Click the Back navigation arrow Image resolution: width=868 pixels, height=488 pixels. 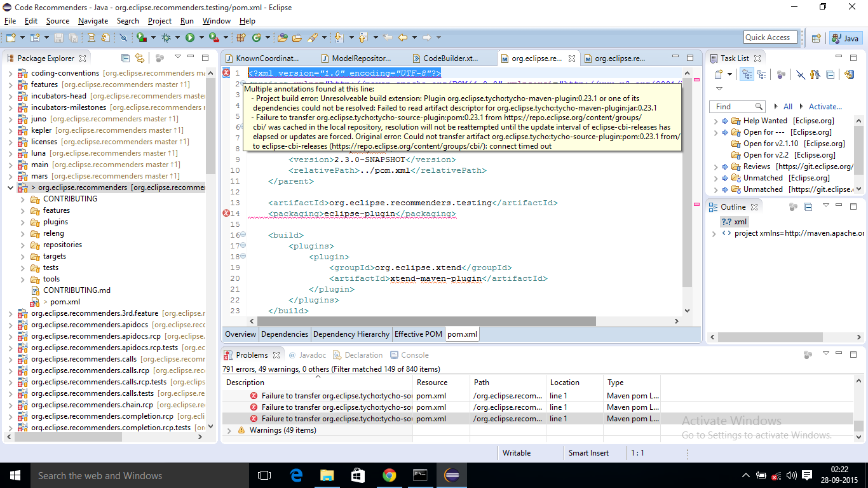(x=403, y=37)
